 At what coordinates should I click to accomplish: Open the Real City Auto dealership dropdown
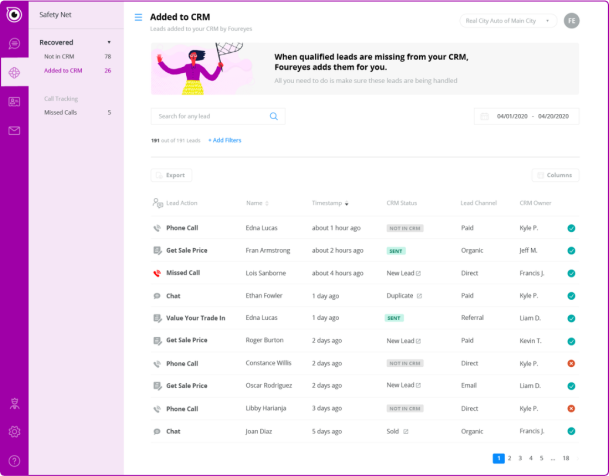(x=508, y=20)
